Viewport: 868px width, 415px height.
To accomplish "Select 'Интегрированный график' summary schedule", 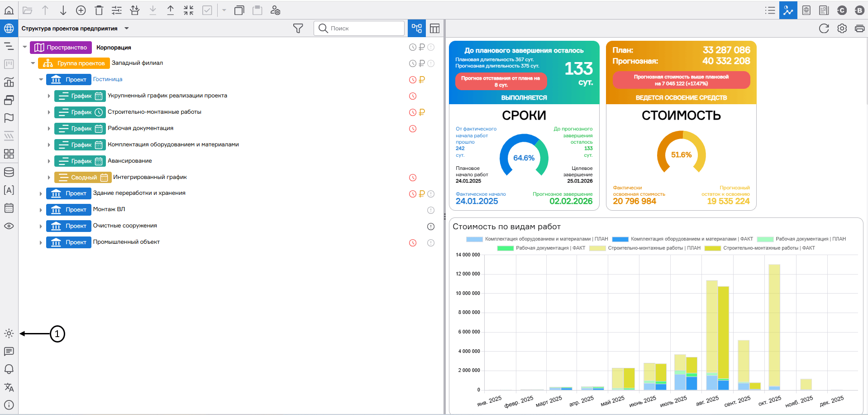I will 149,177.
